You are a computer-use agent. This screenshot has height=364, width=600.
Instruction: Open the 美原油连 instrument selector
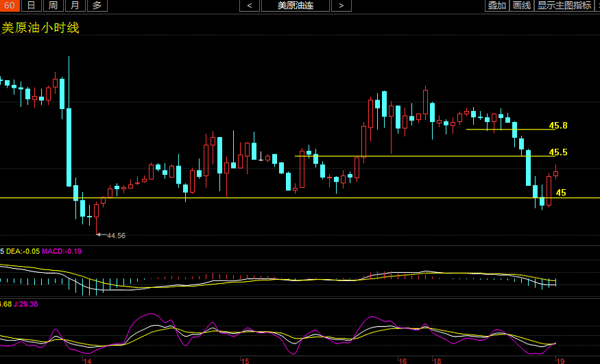pos(296,5)
